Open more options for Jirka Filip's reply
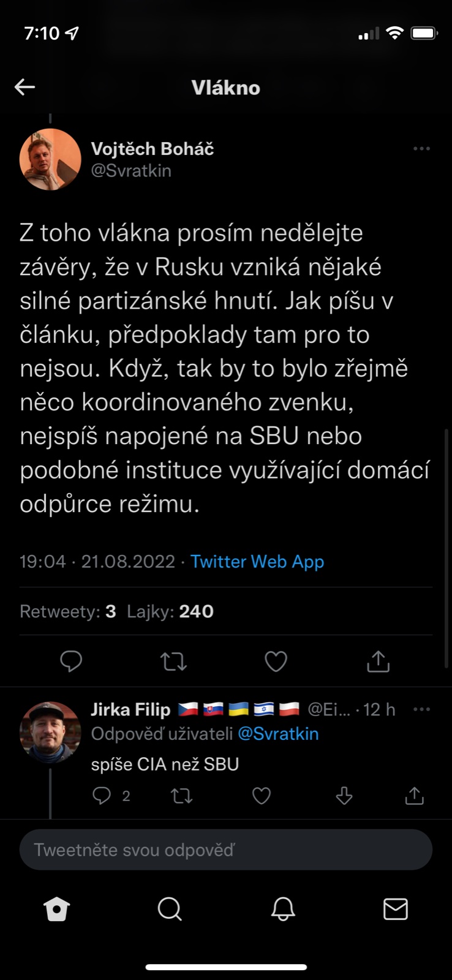Screen dimensions: 452x980 [421, 709]
